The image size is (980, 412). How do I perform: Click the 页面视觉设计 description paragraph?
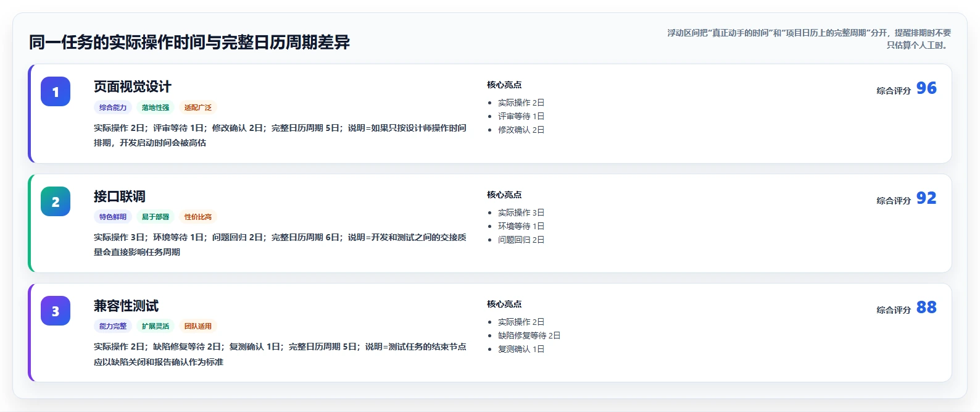(280, 135)
